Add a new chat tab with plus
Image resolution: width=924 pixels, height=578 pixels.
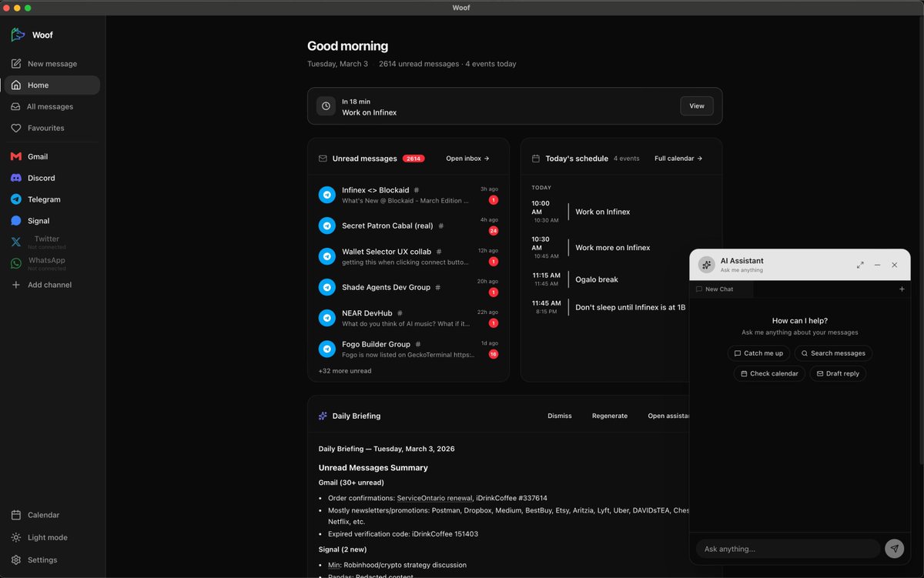[x=902, y=289]
